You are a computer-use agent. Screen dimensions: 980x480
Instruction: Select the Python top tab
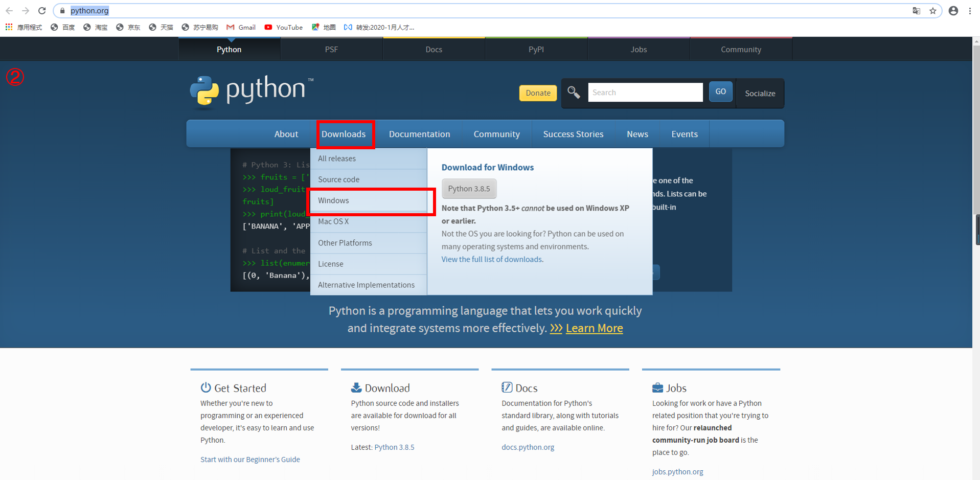pyautogui.click(x=229, y=50)
